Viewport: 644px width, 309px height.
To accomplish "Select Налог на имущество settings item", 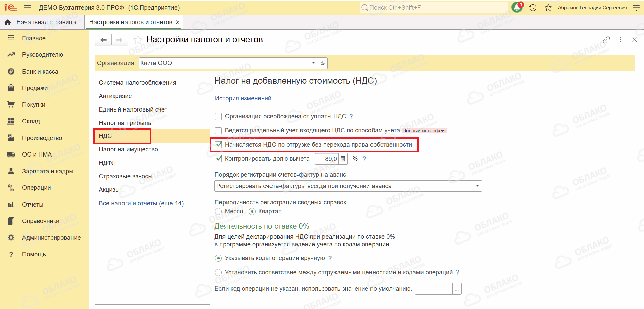I will point(152,149).
